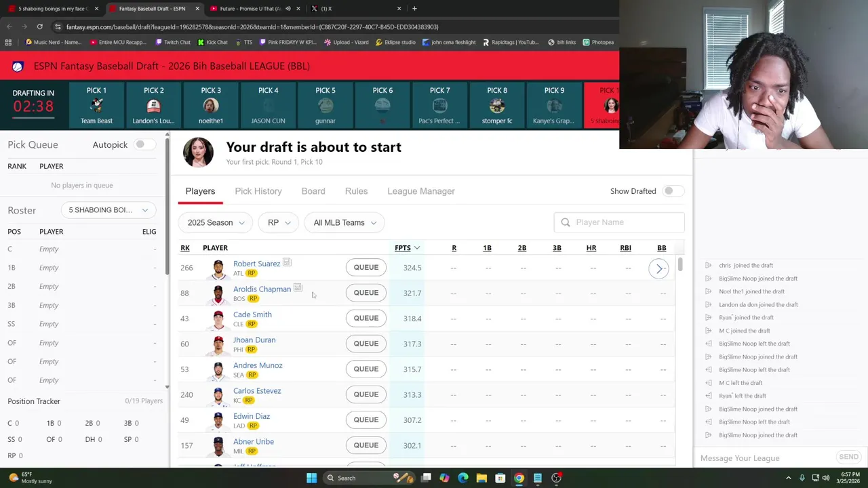Open the OBS icon in the taskbar
The height and width of the screenshot is (488, 868).
[556, 478]
